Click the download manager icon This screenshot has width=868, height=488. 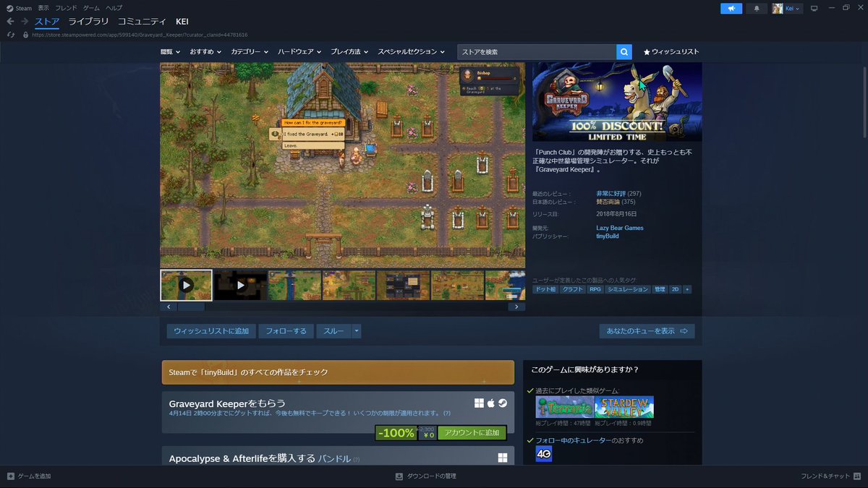[x=399, y=476]
